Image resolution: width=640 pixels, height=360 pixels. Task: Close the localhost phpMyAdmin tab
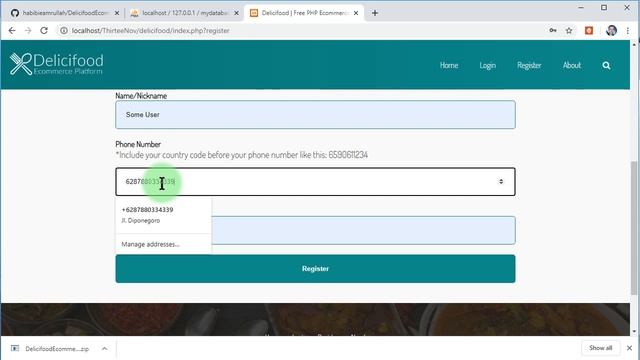click(236, 13)
